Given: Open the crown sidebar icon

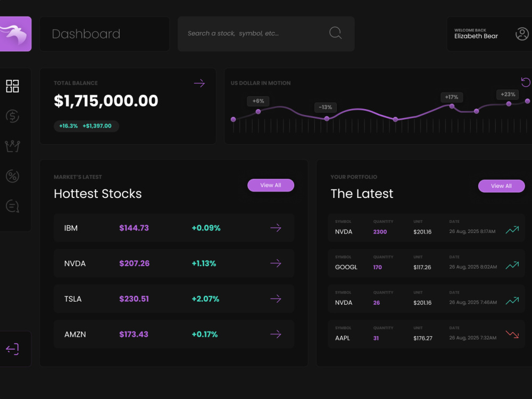Looking at the screenshot, I should [x=13, y=146].
